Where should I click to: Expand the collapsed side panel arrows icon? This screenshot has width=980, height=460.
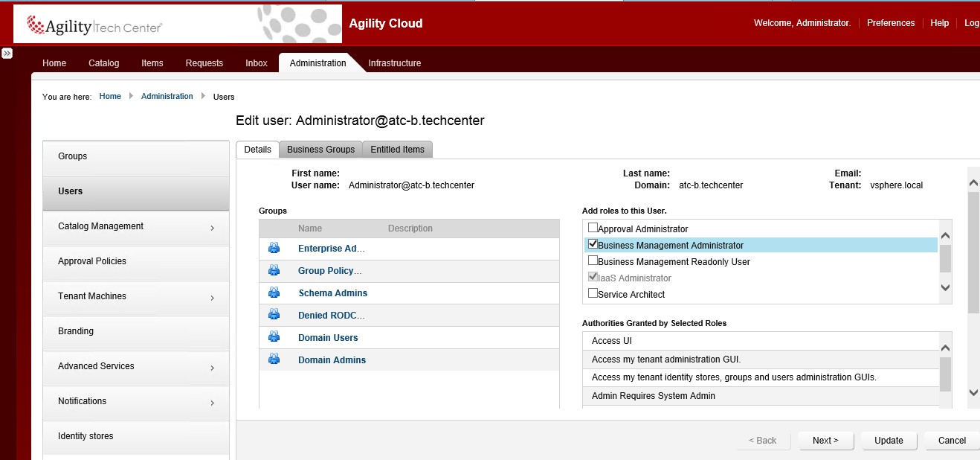7,54
